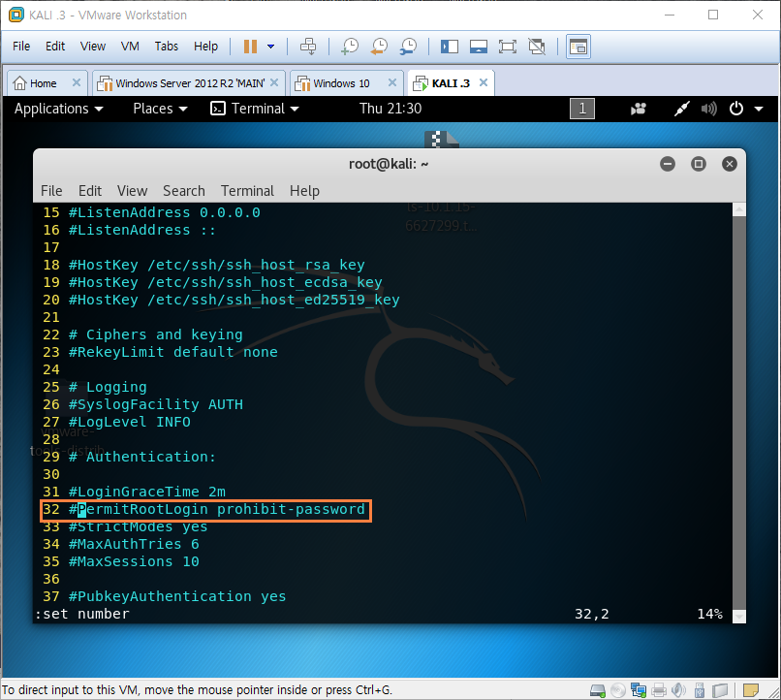Open terminal Help menu
Image resolution: width=781 pixels, height=700 pixels.
[304, 191]
